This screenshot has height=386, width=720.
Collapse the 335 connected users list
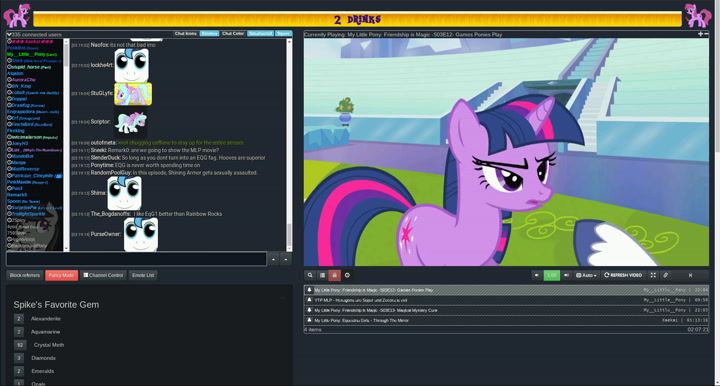[x=9, y=34]
